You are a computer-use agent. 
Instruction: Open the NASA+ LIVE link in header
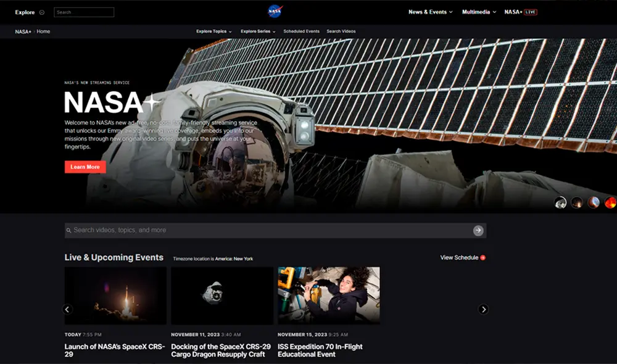tap(520, 12)
